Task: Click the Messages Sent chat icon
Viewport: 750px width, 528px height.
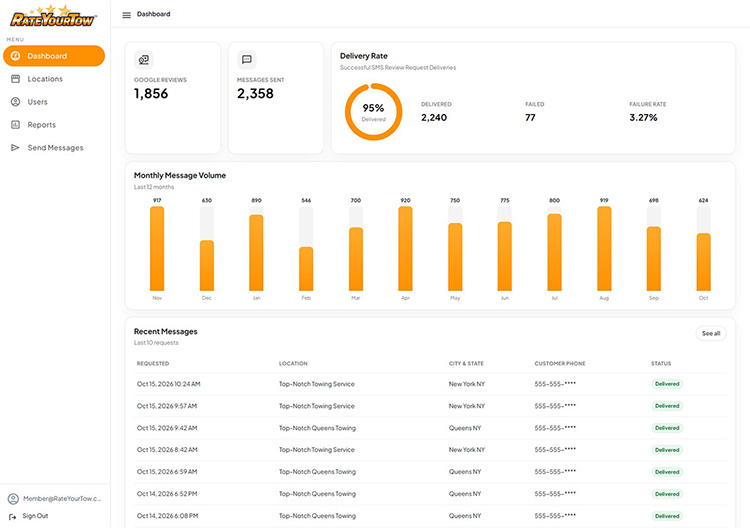Action: pos(247,60)
